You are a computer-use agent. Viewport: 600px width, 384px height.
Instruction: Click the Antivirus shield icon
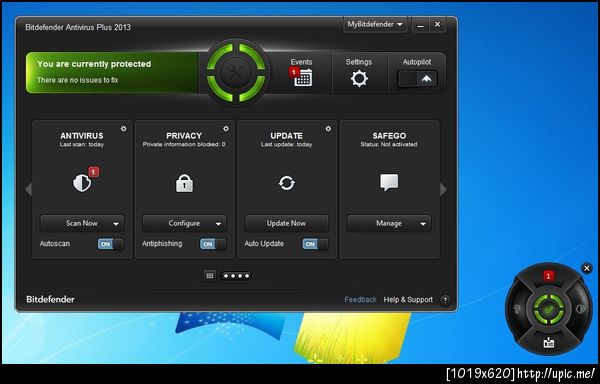pyautogui.click(x=82, y=183)
